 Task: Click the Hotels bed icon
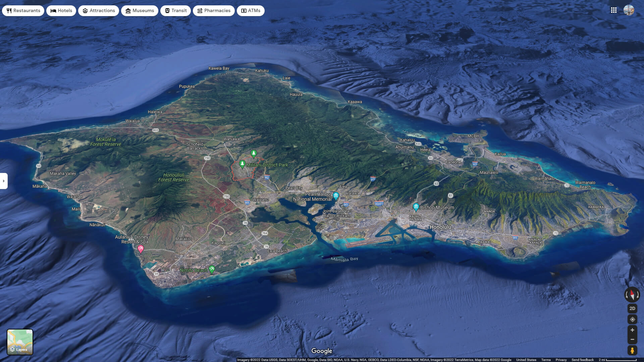(53, 10)
